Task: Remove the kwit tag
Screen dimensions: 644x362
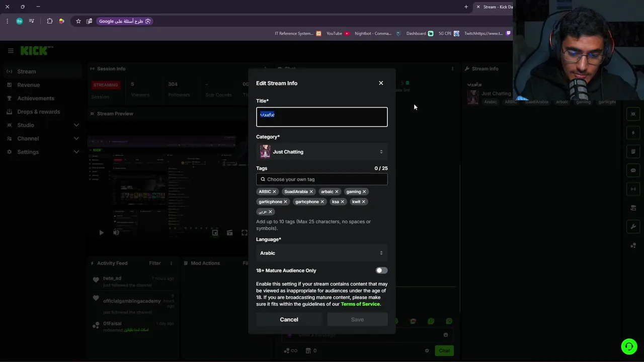Action: coord(363,202)
